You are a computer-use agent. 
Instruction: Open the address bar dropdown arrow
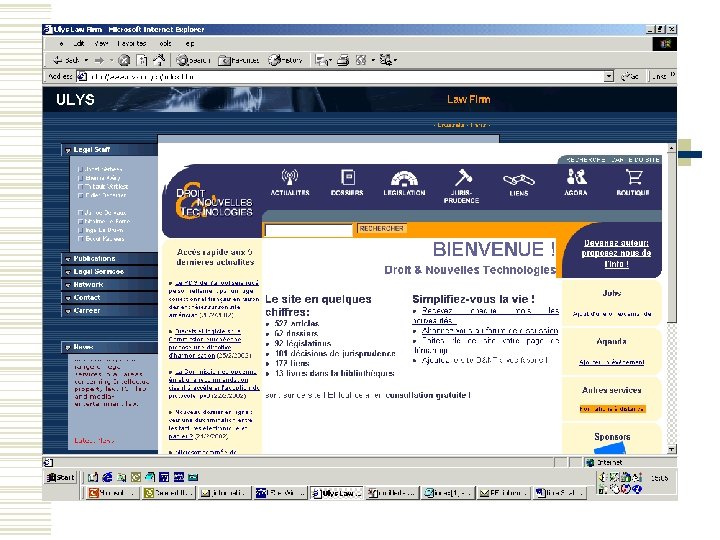608,76
